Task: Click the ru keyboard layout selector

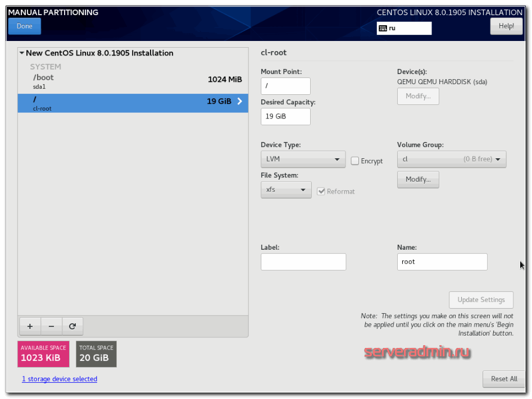Action: pos(404,28)
